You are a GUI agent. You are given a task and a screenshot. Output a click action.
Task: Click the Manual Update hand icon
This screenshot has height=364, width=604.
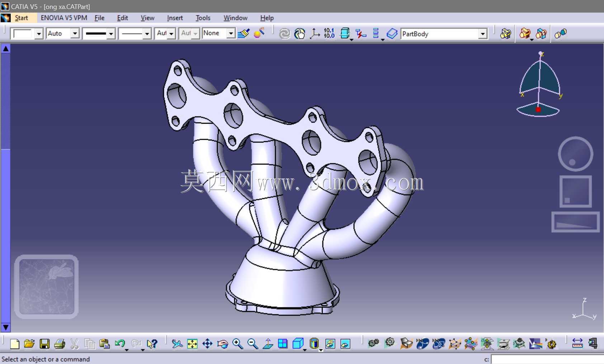click(x=299, y=34)
